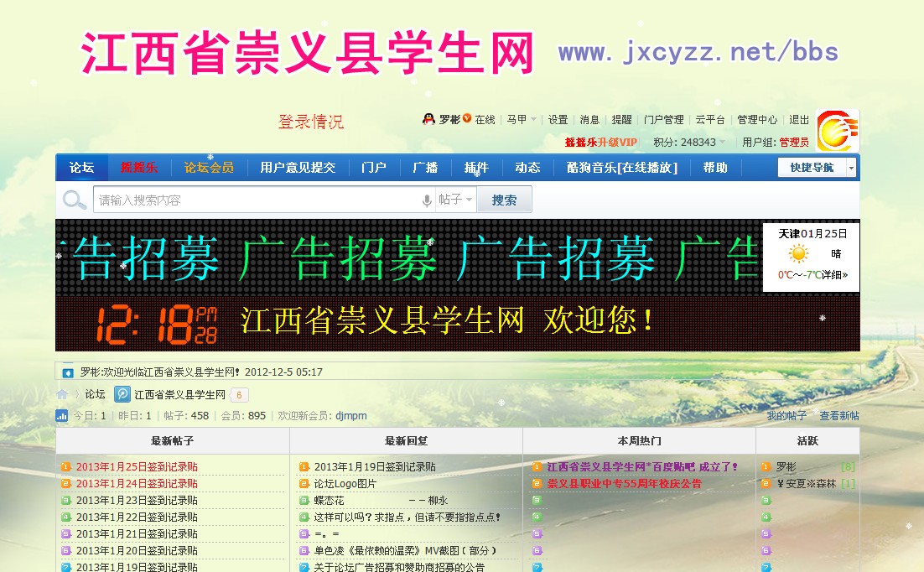The image size is (924, 572).
Task: Open new member djmpm profile link
Action: pyautogui.click(x=351, y=416)
